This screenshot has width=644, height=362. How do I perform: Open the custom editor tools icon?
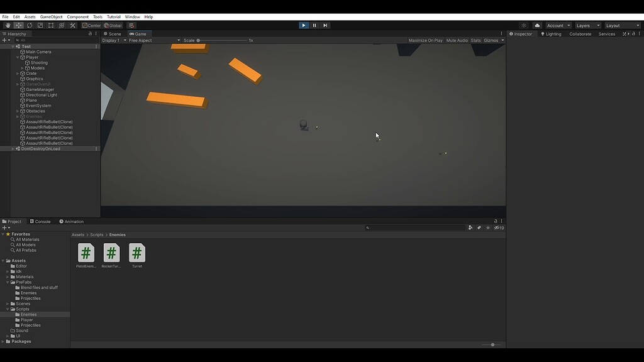click(72, 25)
